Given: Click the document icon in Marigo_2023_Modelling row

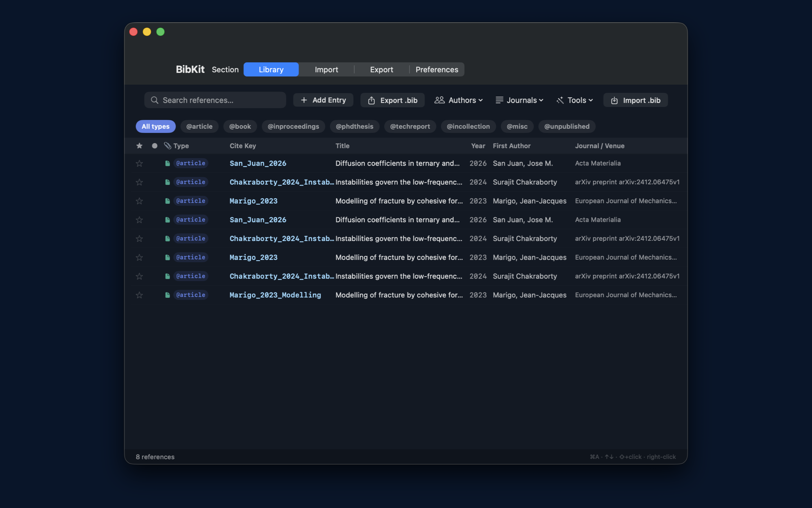Looking at the screenshot, I should pyautogui.click(x=167, y=295).
